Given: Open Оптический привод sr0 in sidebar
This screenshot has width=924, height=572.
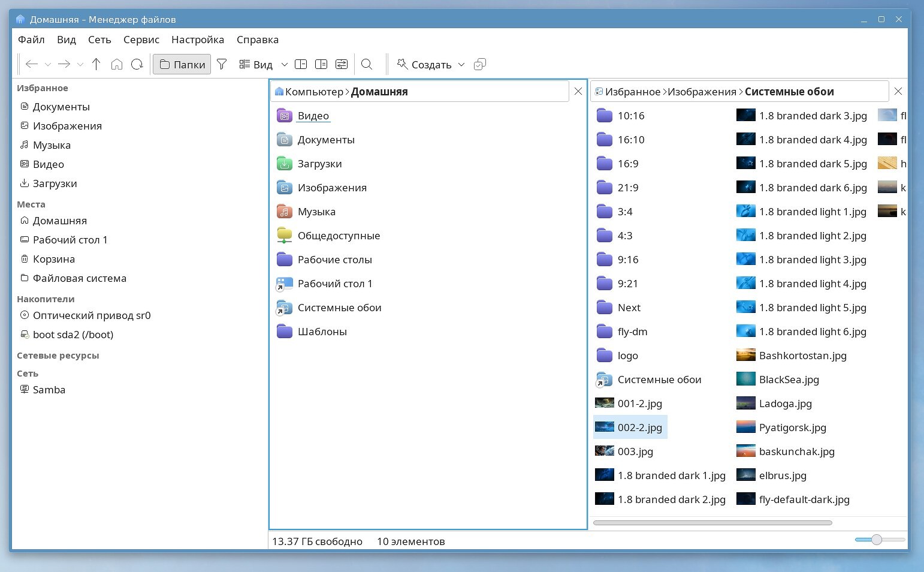Looking at the screenshot, I should [x=92, y=315].
